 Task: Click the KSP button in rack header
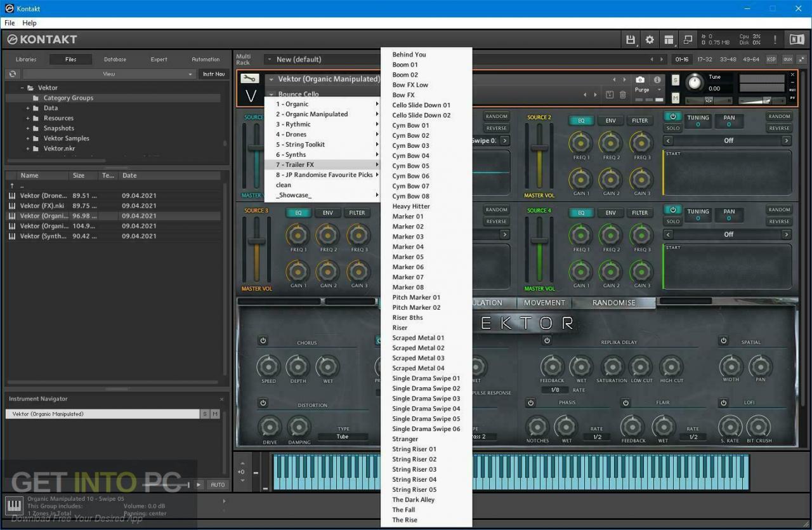771,59
